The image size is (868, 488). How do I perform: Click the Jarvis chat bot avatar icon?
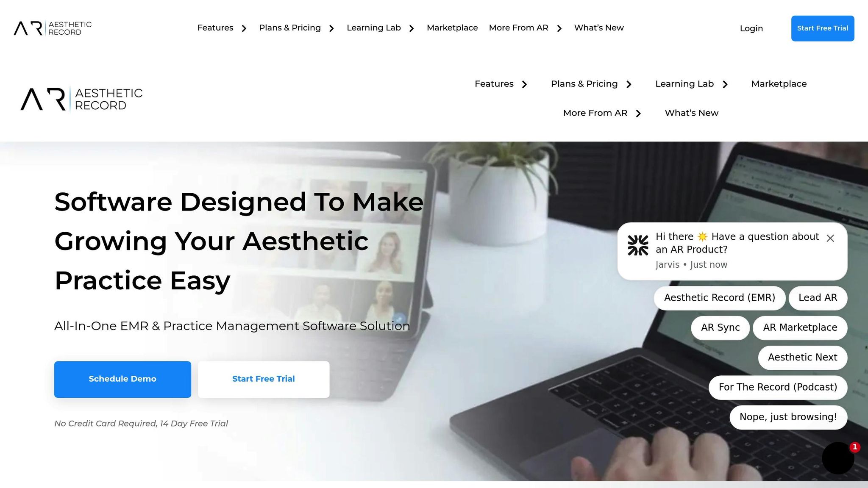(x=638, y=246)
